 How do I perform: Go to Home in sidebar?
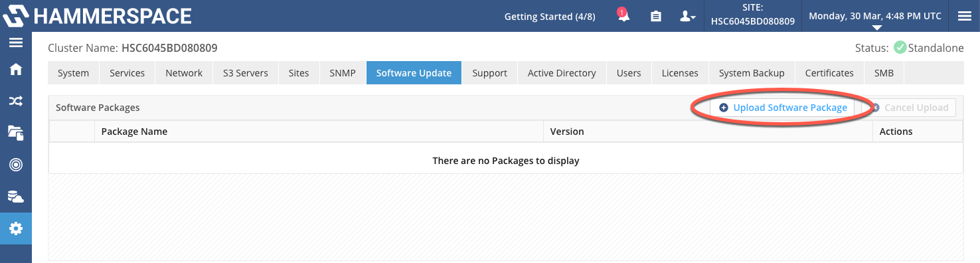click(x=16, y=69)
